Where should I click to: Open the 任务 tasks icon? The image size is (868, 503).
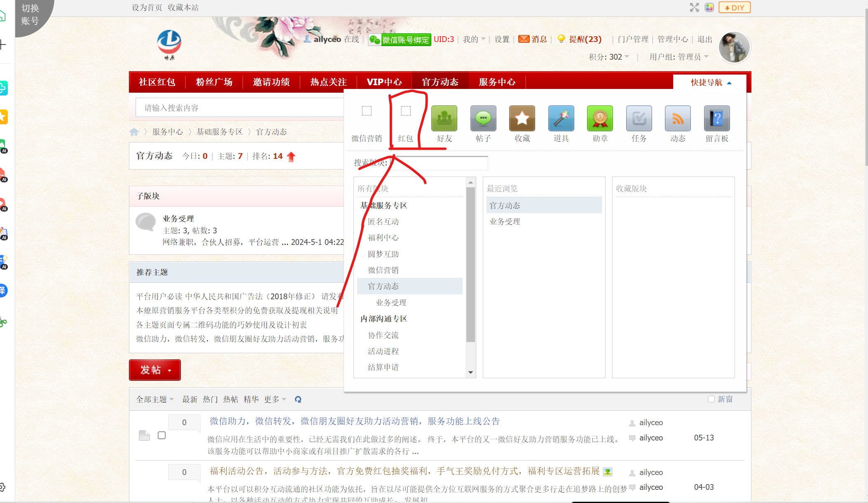[x=639, y=118]
